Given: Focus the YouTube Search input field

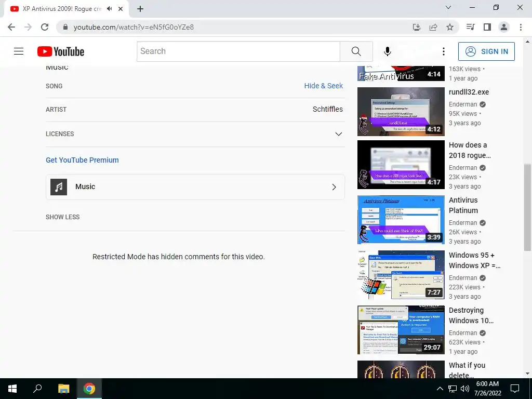Looking at the screenshot, I should [x=238, y=51].
